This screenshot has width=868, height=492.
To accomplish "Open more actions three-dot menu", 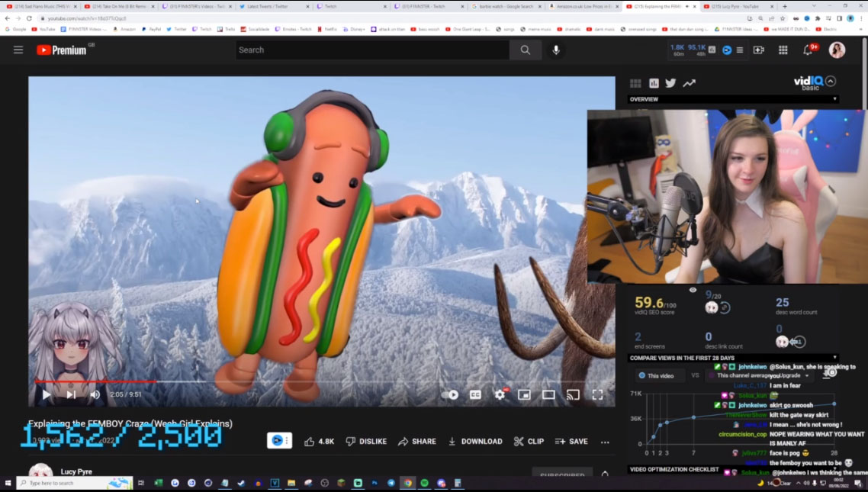I will point(605,442).
